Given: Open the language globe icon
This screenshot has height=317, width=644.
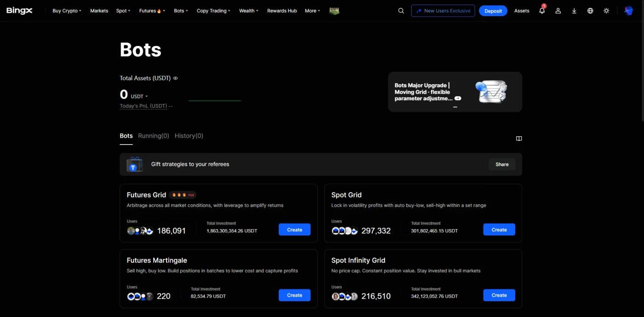Looking at the screenshot, I should (x=590, y=11).
